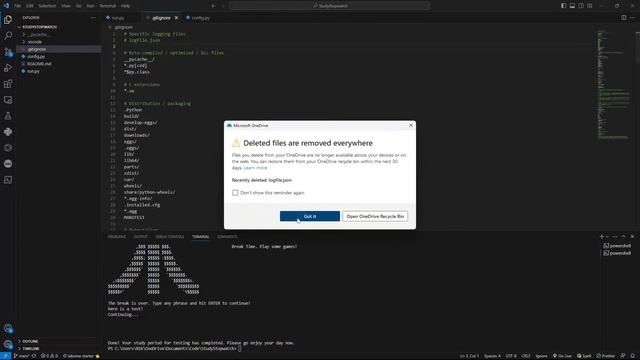Click the Go Live status bar item
This screenshot has width=640, height=360.
pyautogui.click(x=562, y=356)
